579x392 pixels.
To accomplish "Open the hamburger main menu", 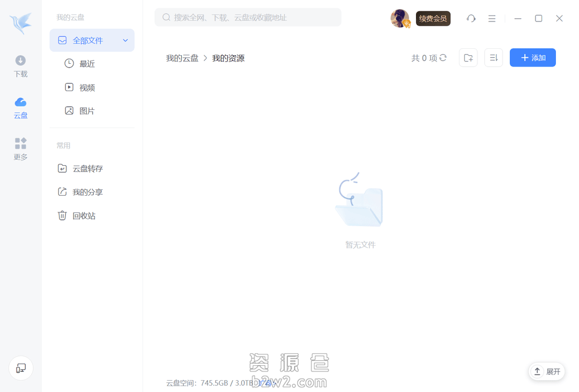I will (x=492, y=18).
